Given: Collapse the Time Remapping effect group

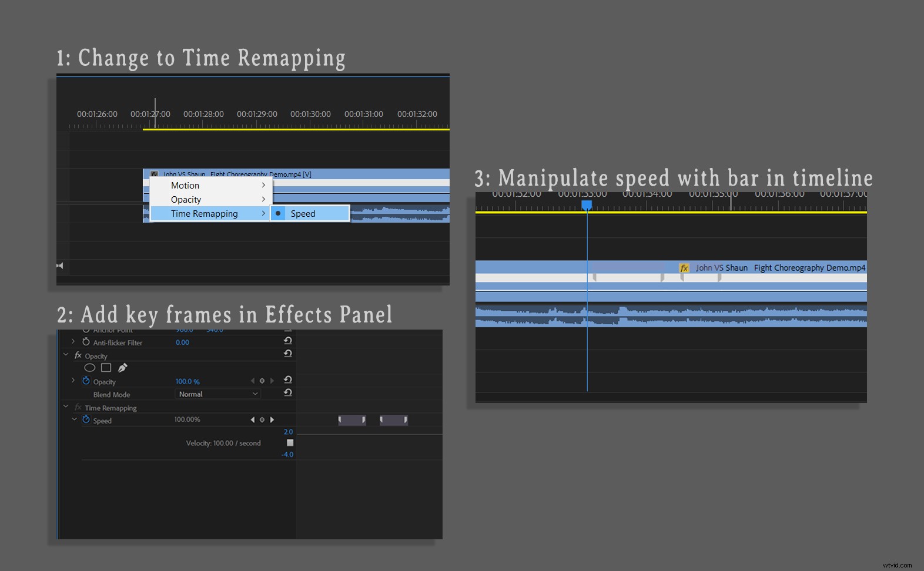Looking at the screenshot, I should [x=66, y=407].
